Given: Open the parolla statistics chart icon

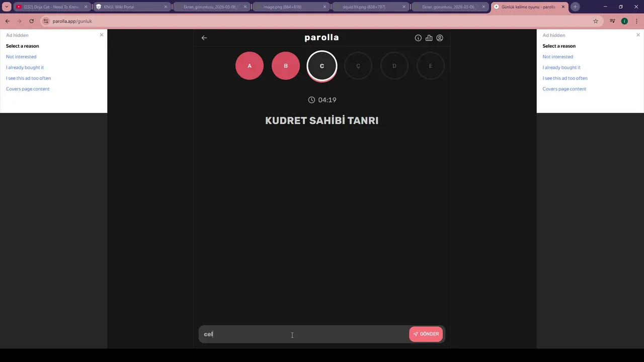Looking at the screenshot, I should point(429,38).
